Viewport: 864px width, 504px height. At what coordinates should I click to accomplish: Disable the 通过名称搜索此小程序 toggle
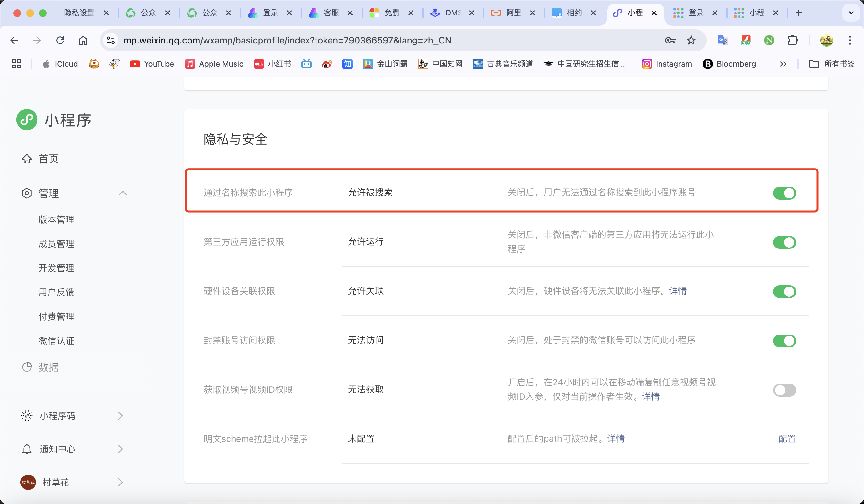tap(784, 193)
